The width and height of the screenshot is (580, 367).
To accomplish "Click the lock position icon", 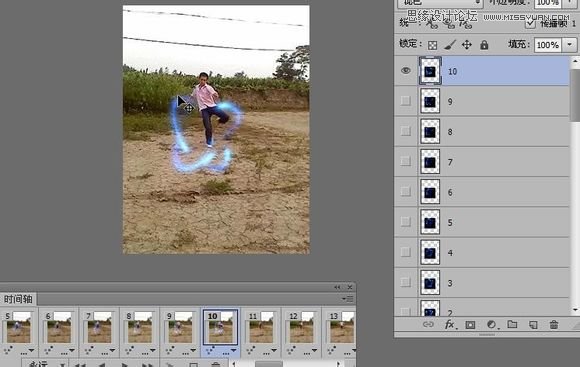I will point(466,45).
